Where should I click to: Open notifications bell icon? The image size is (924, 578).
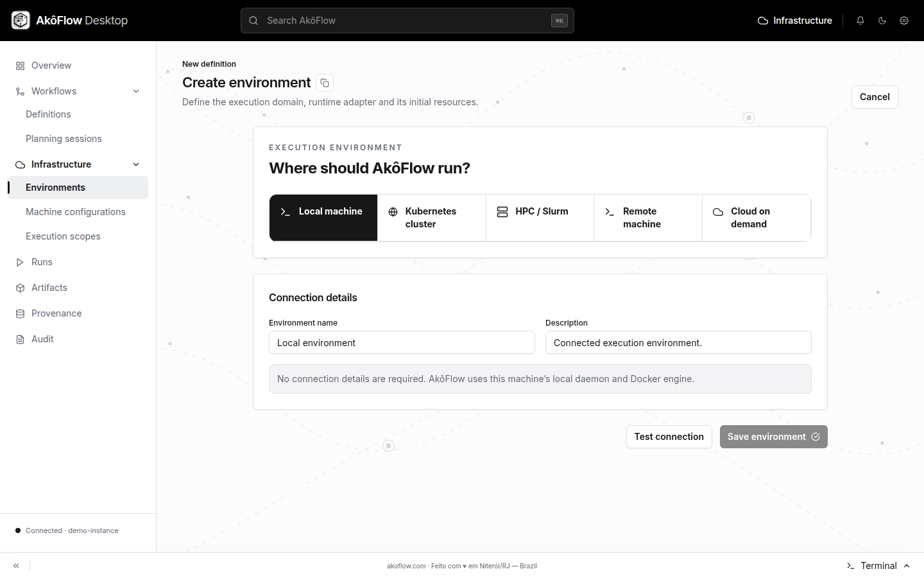[x=860, y=21]
